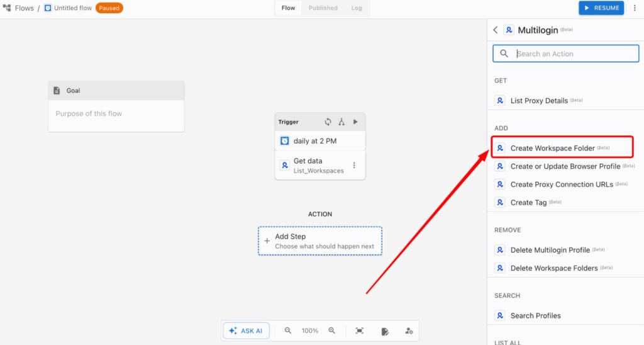Go back using the Multilogin panel chevron
The width and height of the screenshot is (644, 345).
(496, 30)
